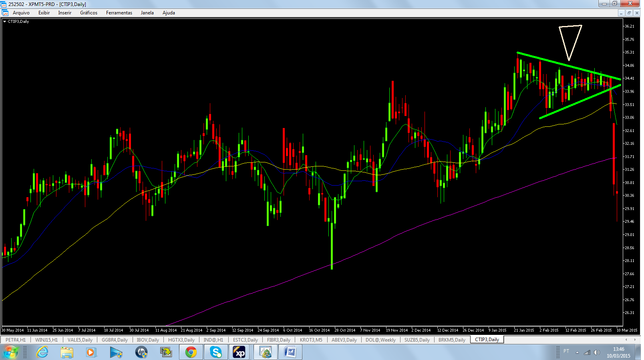Image resolution: width=644 pixels, height=360 pixels.
Task: Open the Gráficos menu
Action: click(89, 13)
